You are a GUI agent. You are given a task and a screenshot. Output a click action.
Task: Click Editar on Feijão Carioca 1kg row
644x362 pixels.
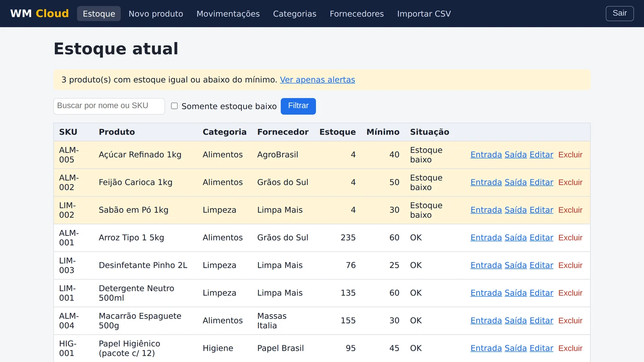click(x=541, y=183)
